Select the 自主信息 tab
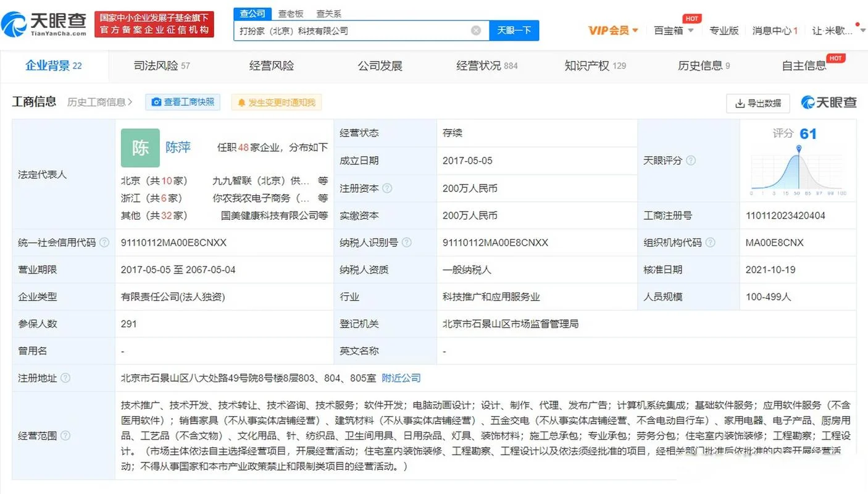The width and height of the screenshot is (868, 494). coord(804,65)
